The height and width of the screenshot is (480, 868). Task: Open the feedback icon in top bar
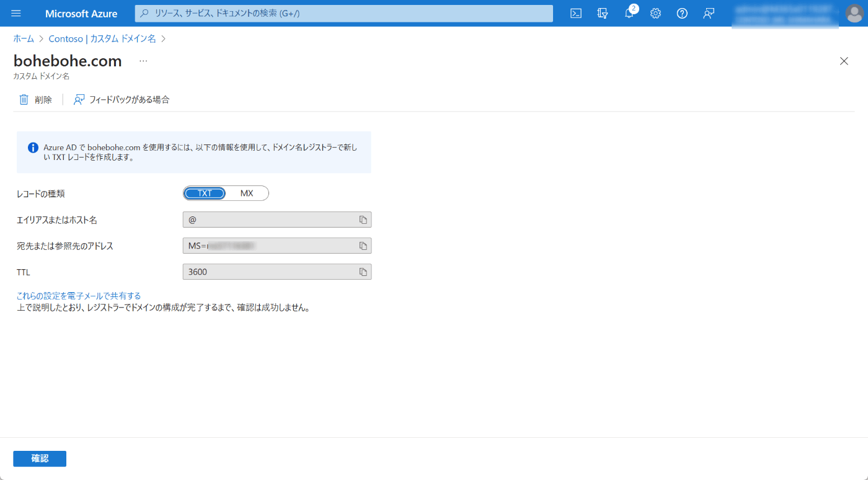pyautogui.click(x=709, y=13)
